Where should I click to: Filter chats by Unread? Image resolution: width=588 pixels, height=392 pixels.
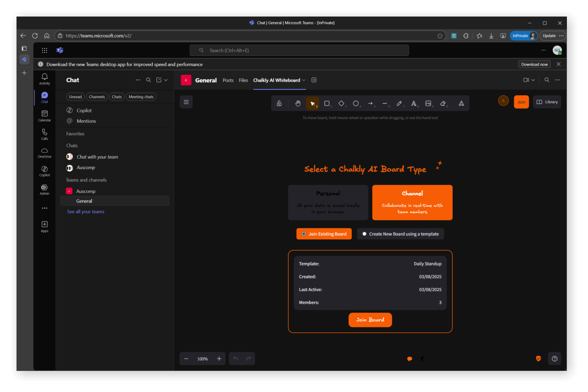[76, 97]
